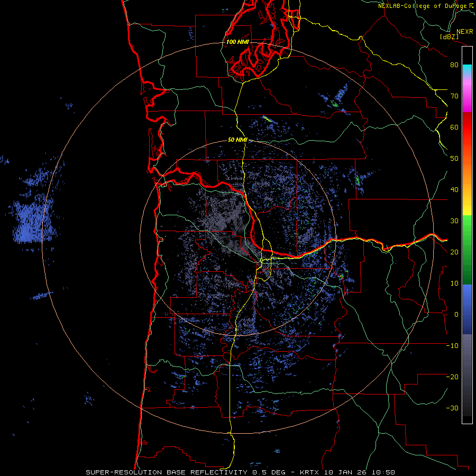Click the 80 dBZ scale value
The image size is (476, 476).
pyautogui.click(x=454, y=65)
